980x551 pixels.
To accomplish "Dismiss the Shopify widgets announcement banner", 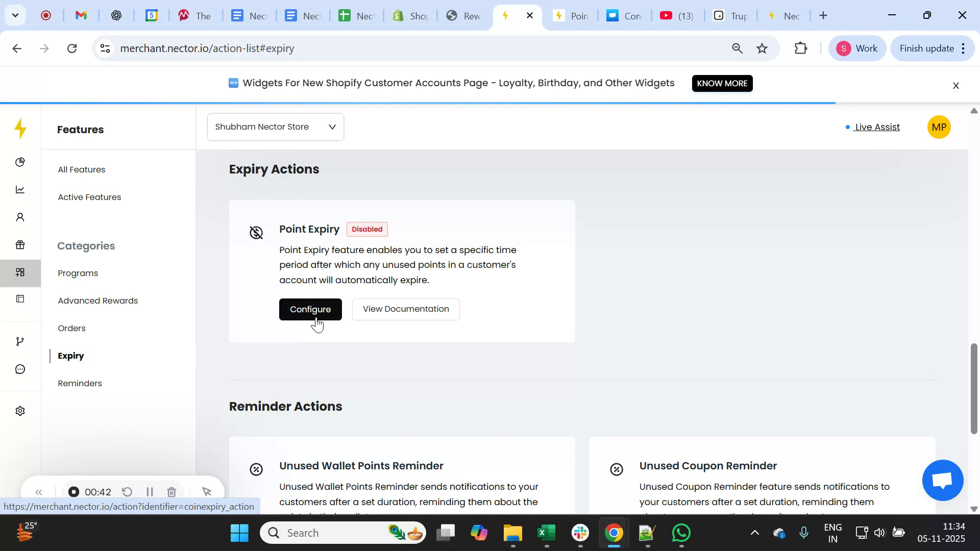I will 955,85.
